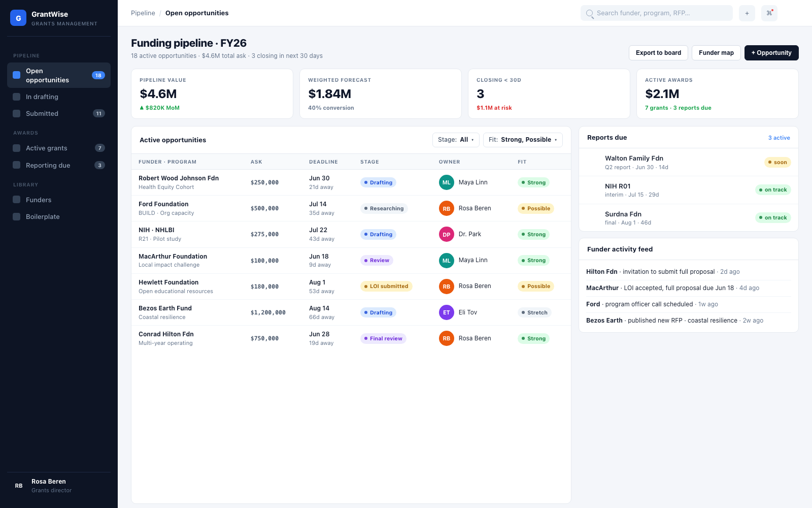
Task: Click Rosa Beren's avatar at sidebar bottom
Action: coord(19,486)
